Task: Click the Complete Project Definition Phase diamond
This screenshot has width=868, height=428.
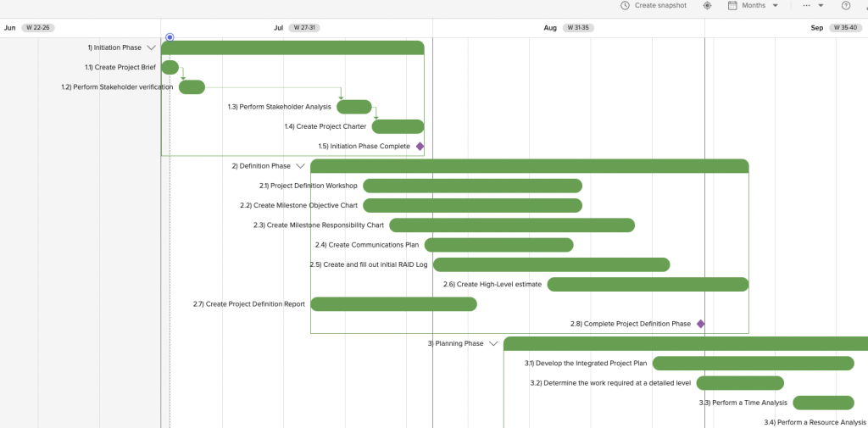Action: pyautogui.click(x=700, y=324)
